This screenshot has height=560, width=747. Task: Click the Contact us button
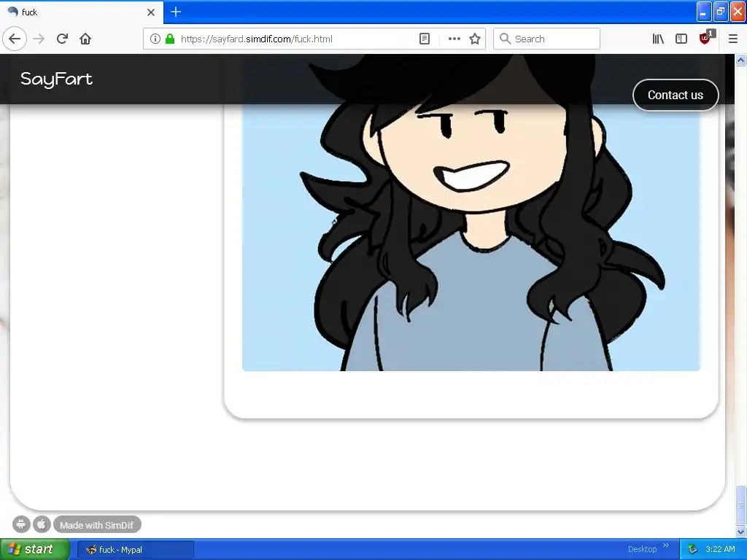675,95
